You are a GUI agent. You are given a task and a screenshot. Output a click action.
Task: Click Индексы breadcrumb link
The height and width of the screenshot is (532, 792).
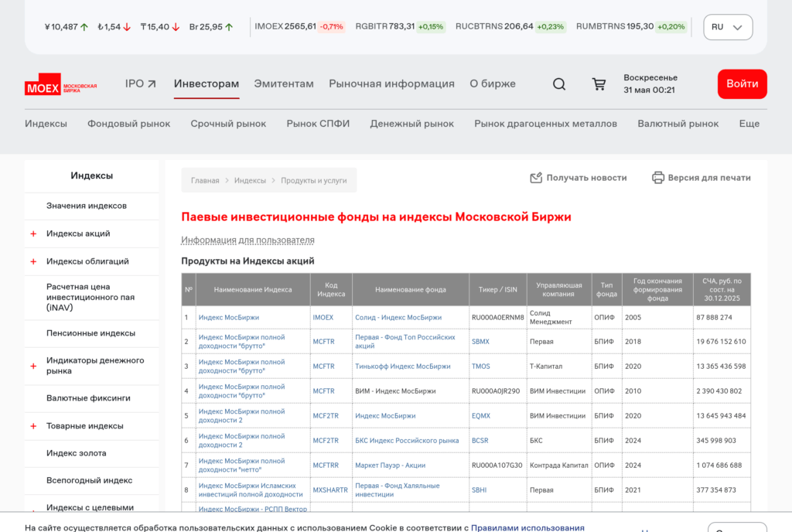(250, 181)
